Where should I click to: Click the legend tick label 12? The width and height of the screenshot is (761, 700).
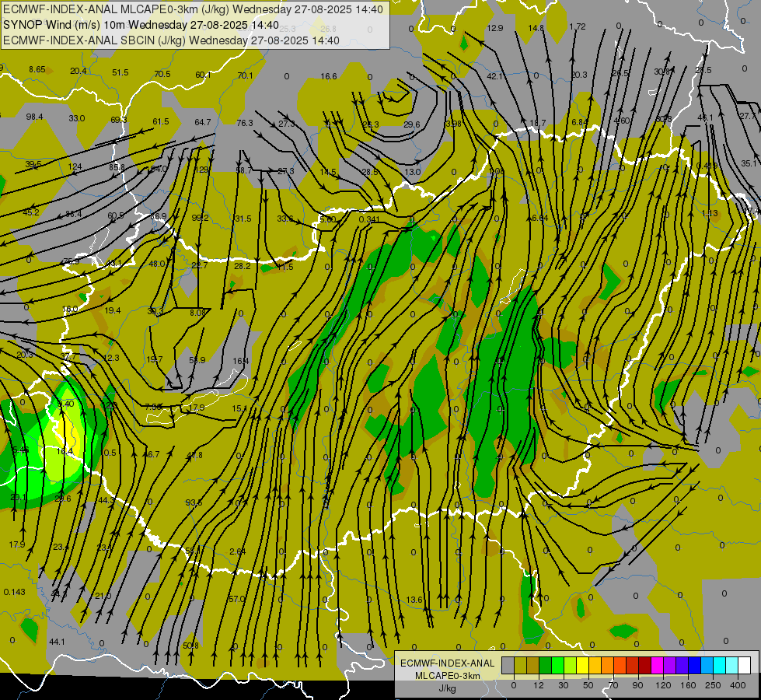539,685
